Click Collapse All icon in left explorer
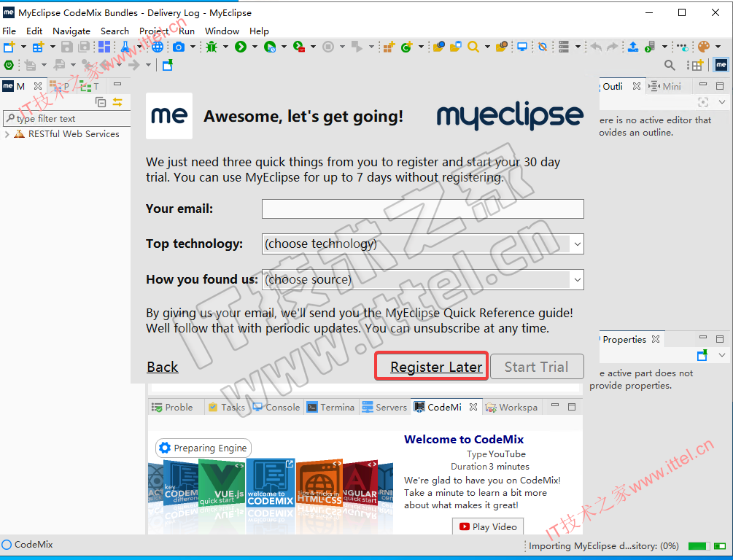 pos(101,102)
